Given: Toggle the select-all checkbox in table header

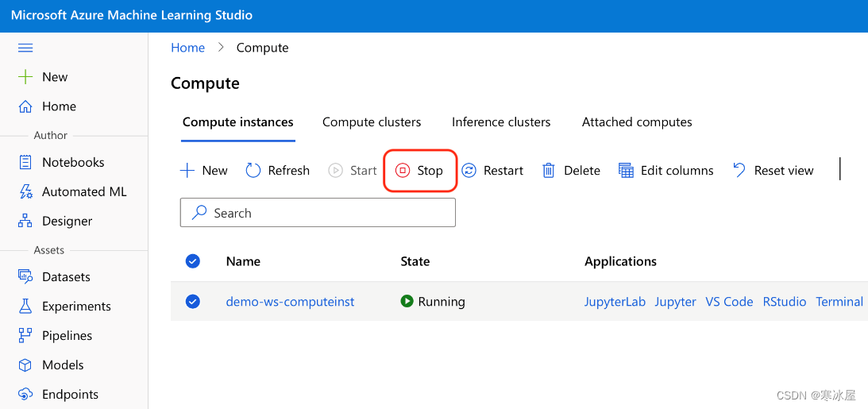Looking at the screenshot, I should coord(193,261).
